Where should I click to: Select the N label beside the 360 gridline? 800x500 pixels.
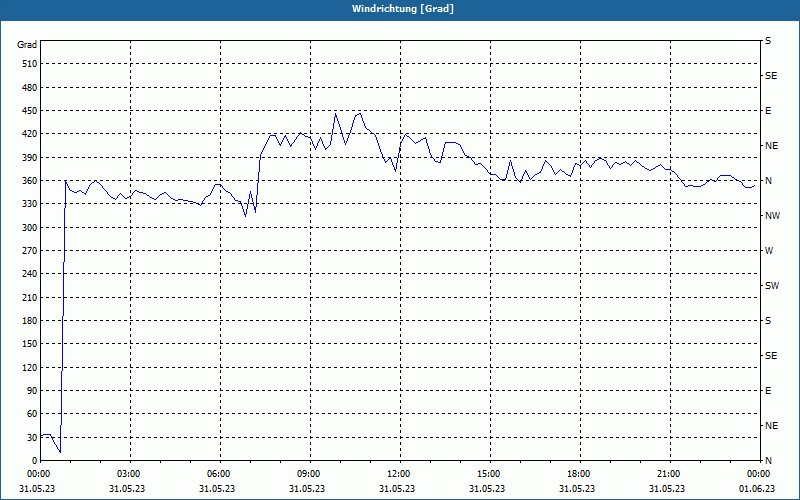tap(768, 181)
